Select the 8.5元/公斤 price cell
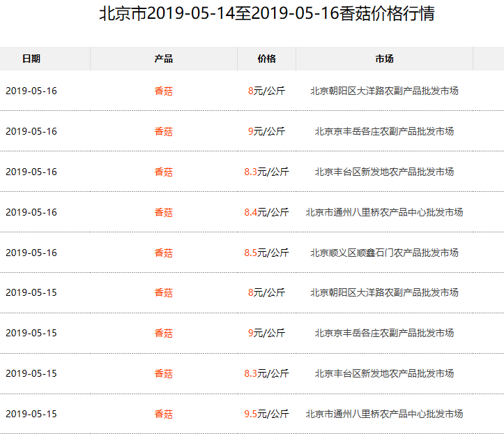Viewport: 504px width, 434px height. [x=266, y=253]
